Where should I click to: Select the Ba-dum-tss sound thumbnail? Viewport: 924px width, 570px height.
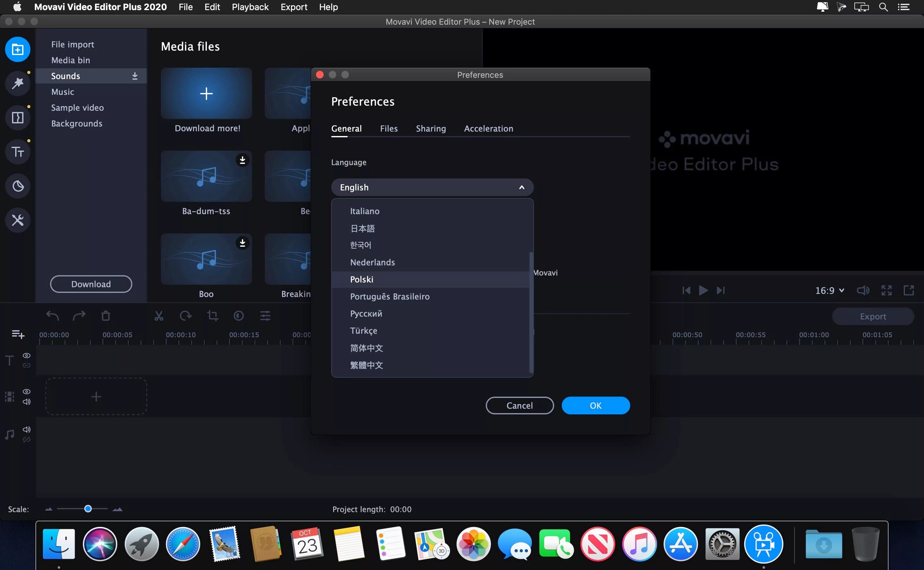(206, 177)
